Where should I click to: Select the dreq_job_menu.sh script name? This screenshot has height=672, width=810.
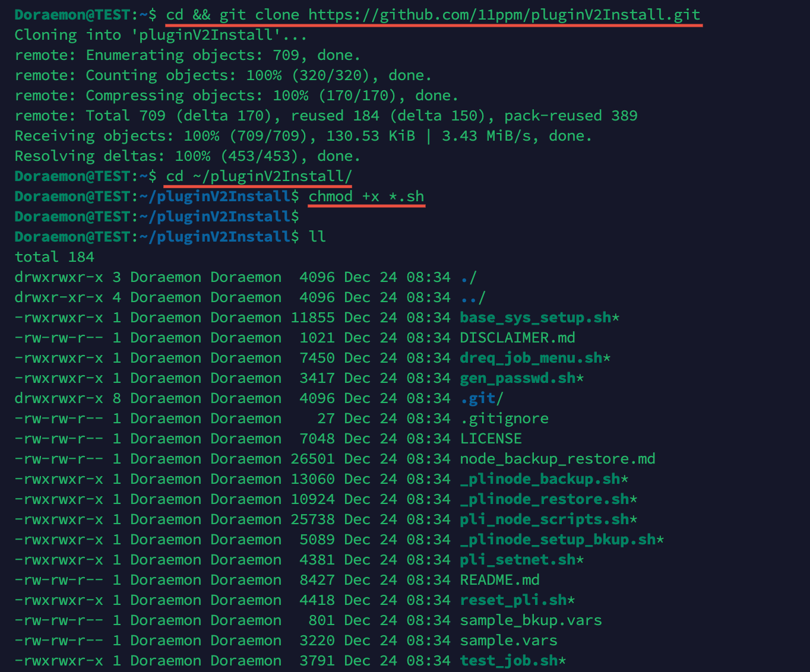tap(531, 358)
